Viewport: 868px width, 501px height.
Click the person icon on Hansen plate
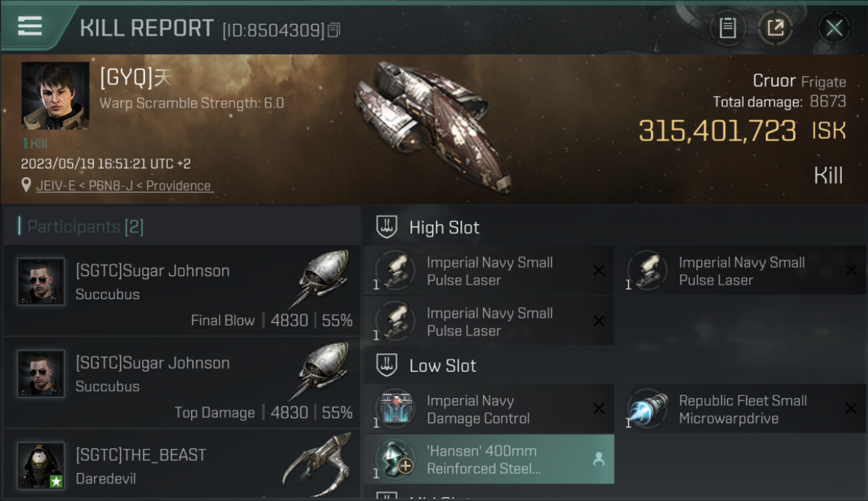(x=598, y=459)
